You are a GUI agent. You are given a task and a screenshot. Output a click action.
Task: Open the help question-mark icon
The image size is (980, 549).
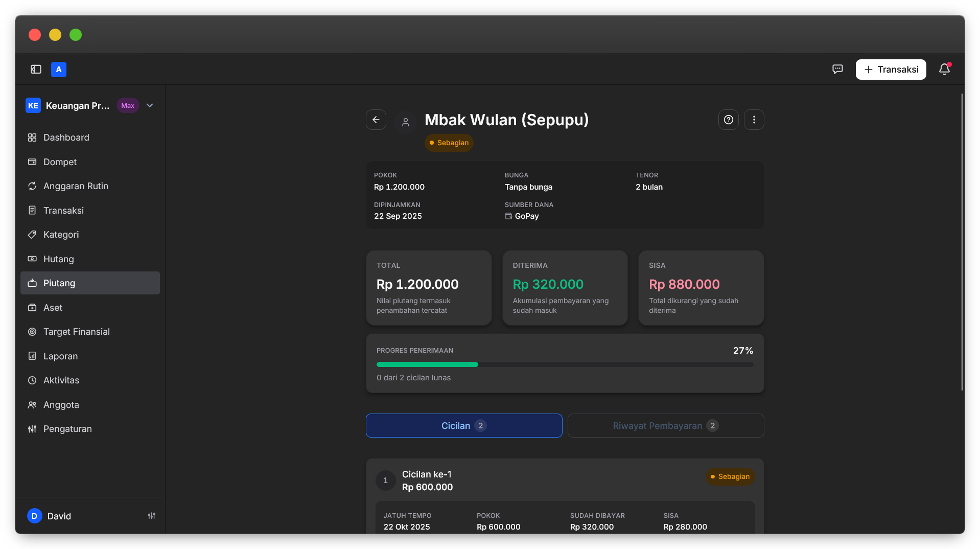click(x=729, y=120)
